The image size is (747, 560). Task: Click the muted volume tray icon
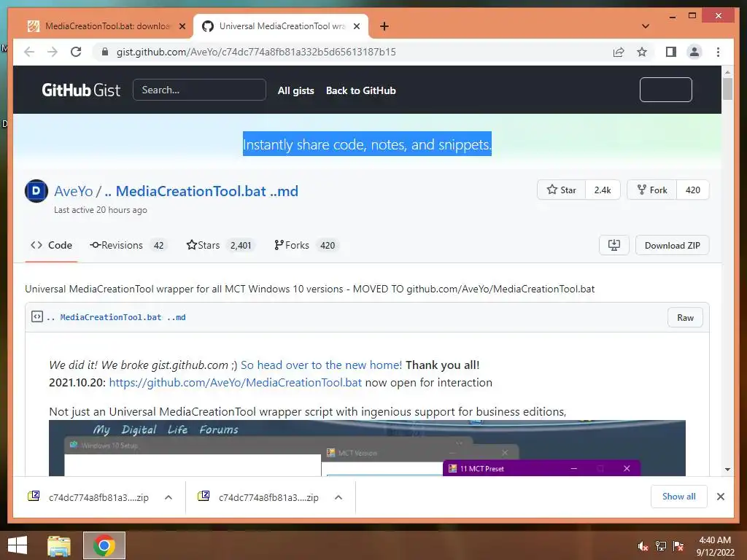(x=643, y=546)
